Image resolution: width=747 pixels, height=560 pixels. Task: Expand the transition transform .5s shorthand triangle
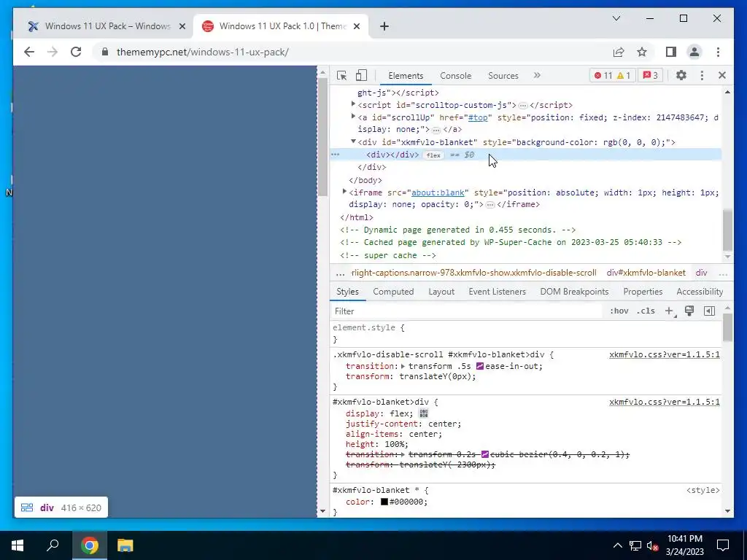pyautogui.click(x=403, y=366)
